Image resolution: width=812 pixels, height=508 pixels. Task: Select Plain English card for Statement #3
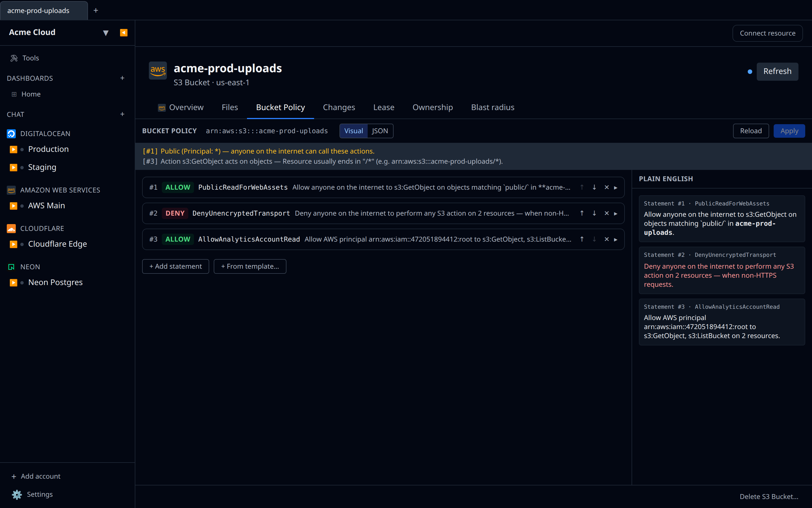click(x=722, y=322)
